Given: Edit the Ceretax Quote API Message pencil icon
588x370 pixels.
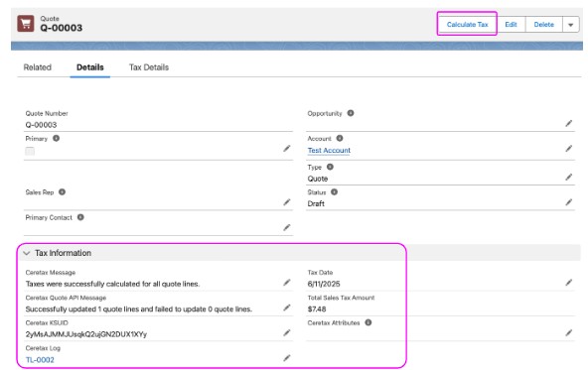Looking at the screenshot, I should 287,308.
